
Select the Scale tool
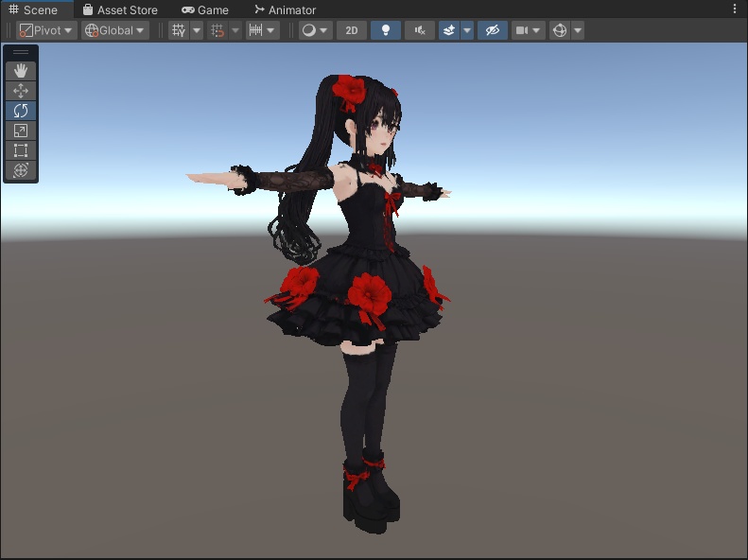21,131
